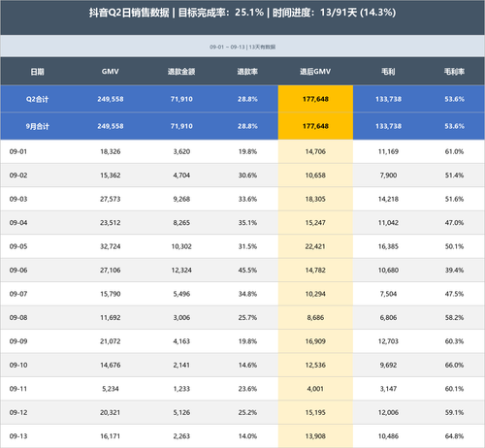Select date cell 09-10
485x448 pixels.
coord(18,366)
